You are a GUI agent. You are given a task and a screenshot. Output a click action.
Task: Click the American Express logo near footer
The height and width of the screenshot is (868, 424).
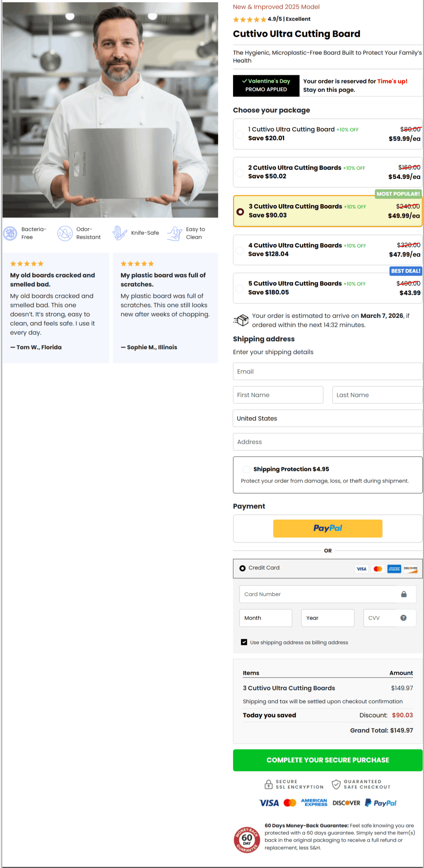point(314,803)
